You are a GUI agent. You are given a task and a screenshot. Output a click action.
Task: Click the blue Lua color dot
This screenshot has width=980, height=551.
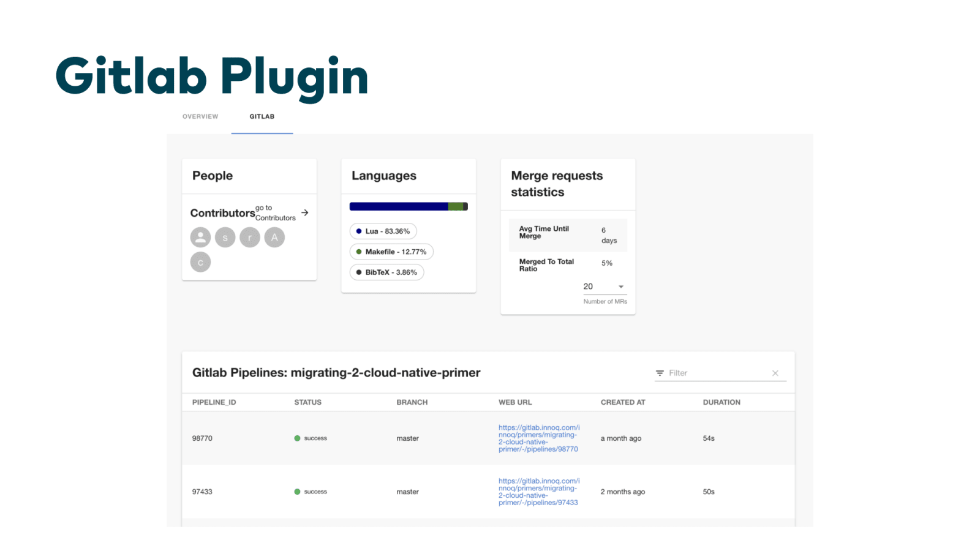coord(359,231)
